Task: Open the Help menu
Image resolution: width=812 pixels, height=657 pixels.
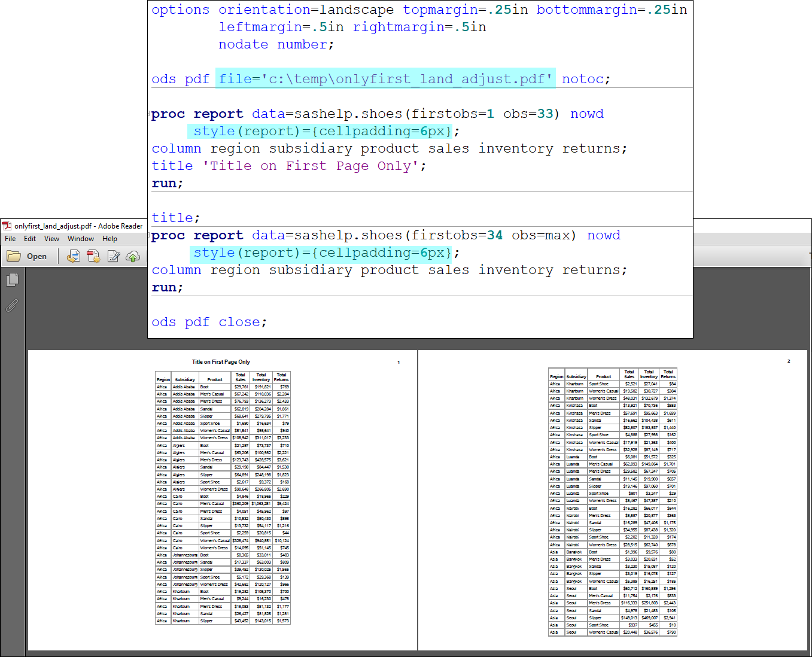Action: click(110, 238)
